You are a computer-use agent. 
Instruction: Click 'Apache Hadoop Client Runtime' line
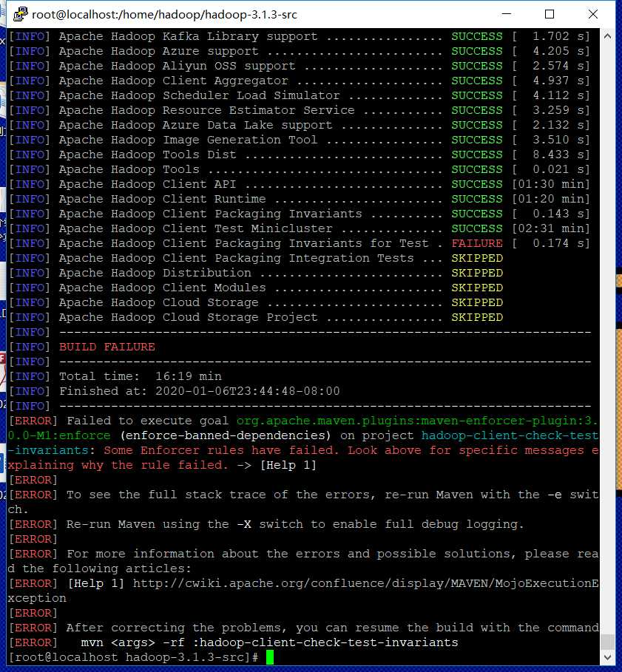[x=300, y=199]
